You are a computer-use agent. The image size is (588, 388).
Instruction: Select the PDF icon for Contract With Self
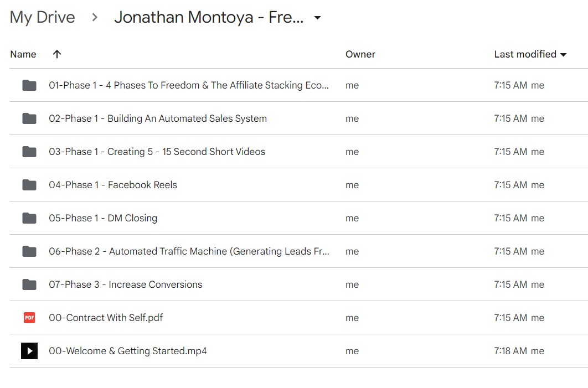tap(29, 318)
